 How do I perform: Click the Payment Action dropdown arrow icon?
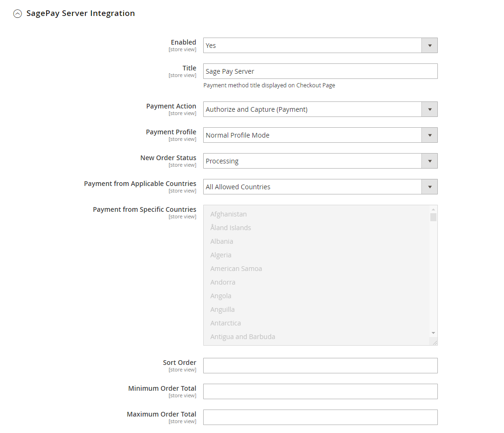click(x=429, y=109)
